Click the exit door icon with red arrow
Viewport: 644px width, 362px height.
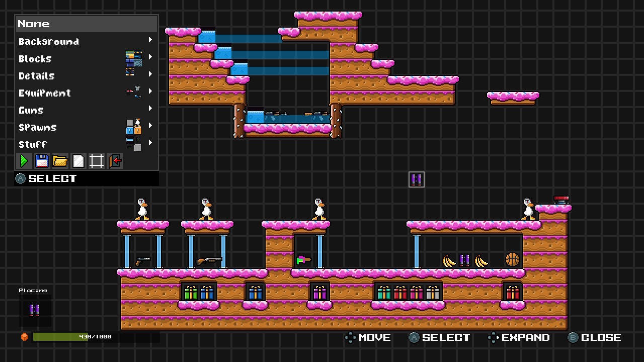tap(115, 161)
